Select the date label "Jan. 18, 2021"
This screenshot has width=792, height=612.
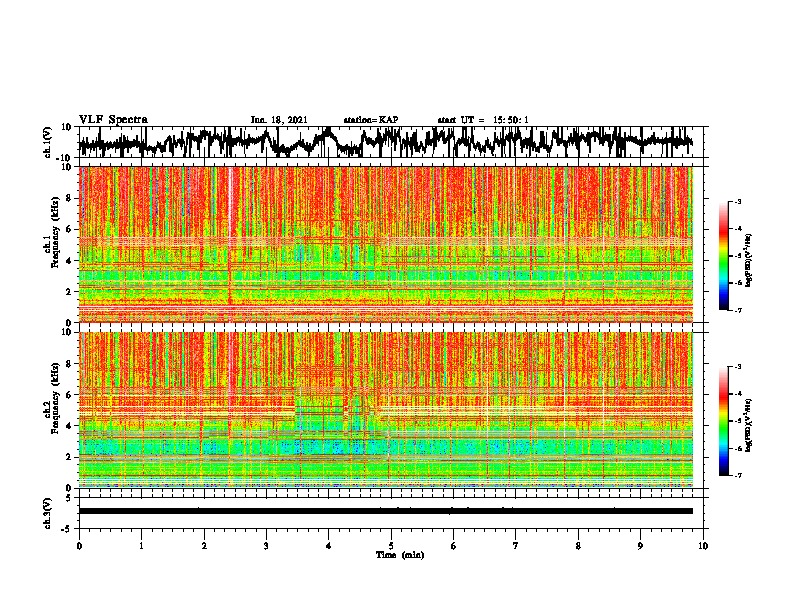[279, 120]
